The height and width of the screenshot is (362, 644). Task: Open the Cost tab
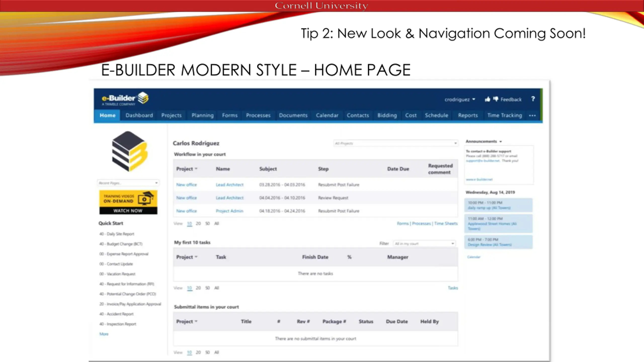[411, 115]
